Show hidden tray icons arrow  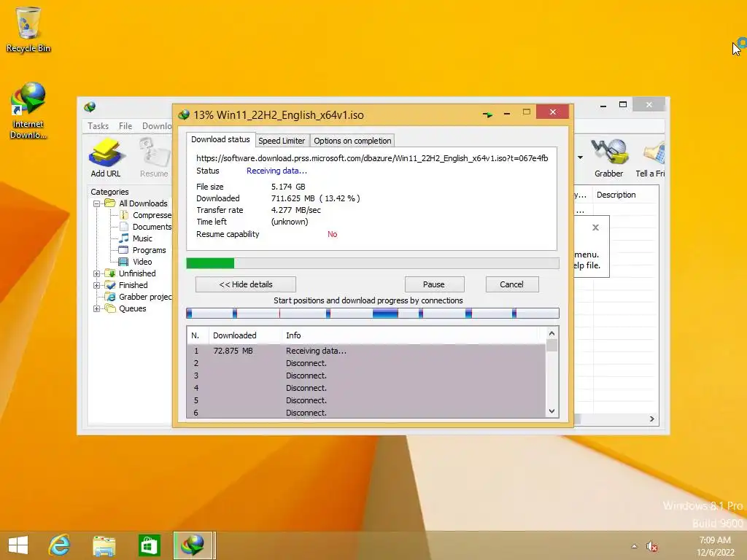pyautogui.click(x=634, y=546)
